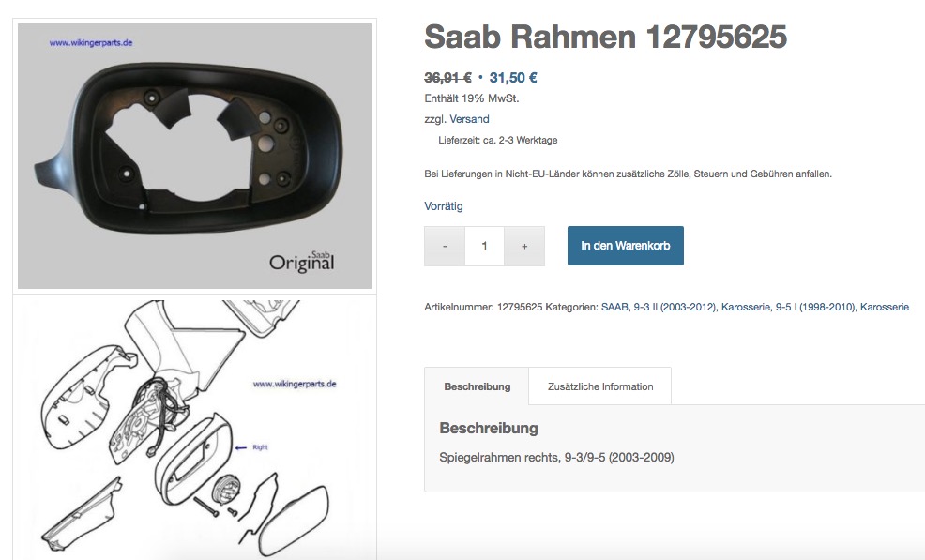Click the Vorrätig stock status text
The height and width of the screenshot is (560, 925).
444,206
